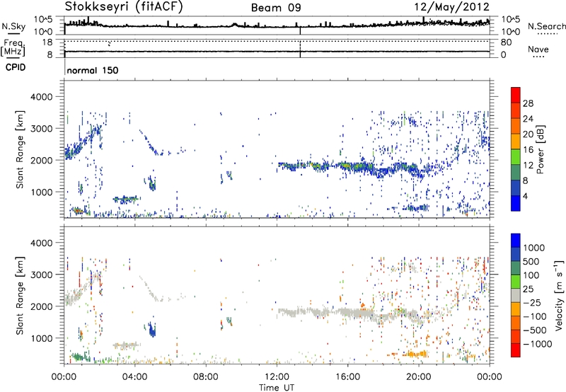Viewport: 566px width, 392px height.
Task: Select the "04:00" time tick label
Action: [135, 377]
